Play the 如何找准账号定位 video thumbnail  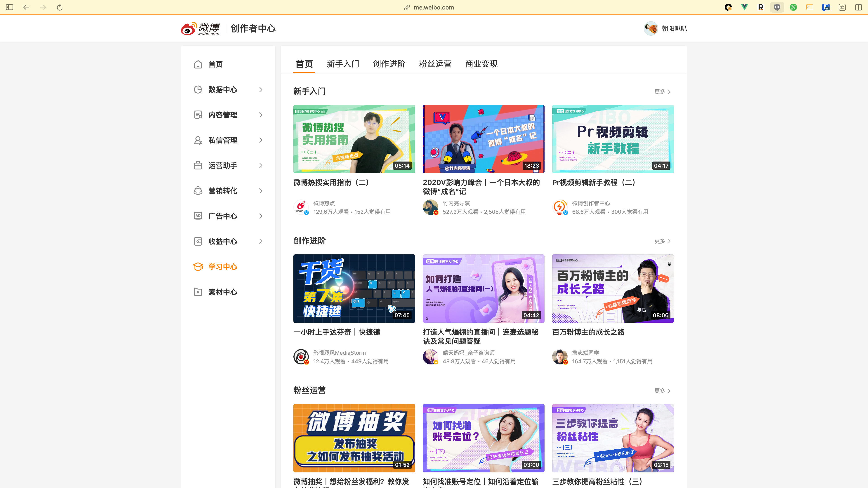(484, 438)
